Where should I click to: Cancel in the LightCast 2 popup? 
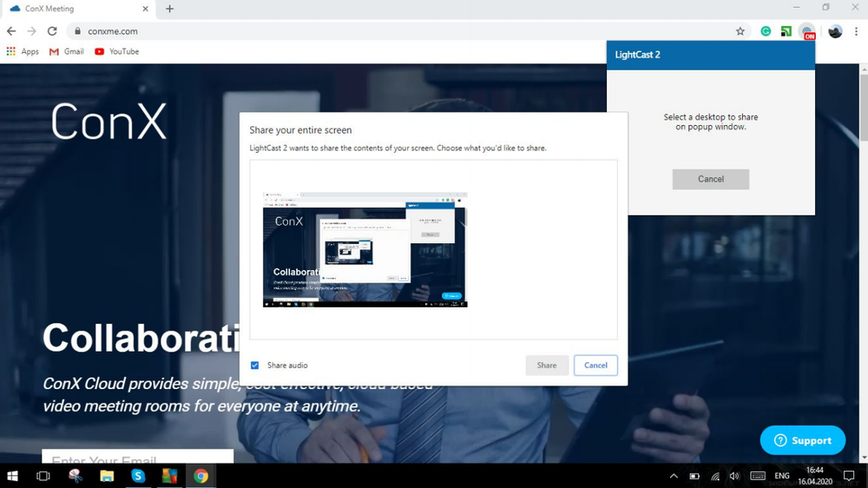(711, 179)
